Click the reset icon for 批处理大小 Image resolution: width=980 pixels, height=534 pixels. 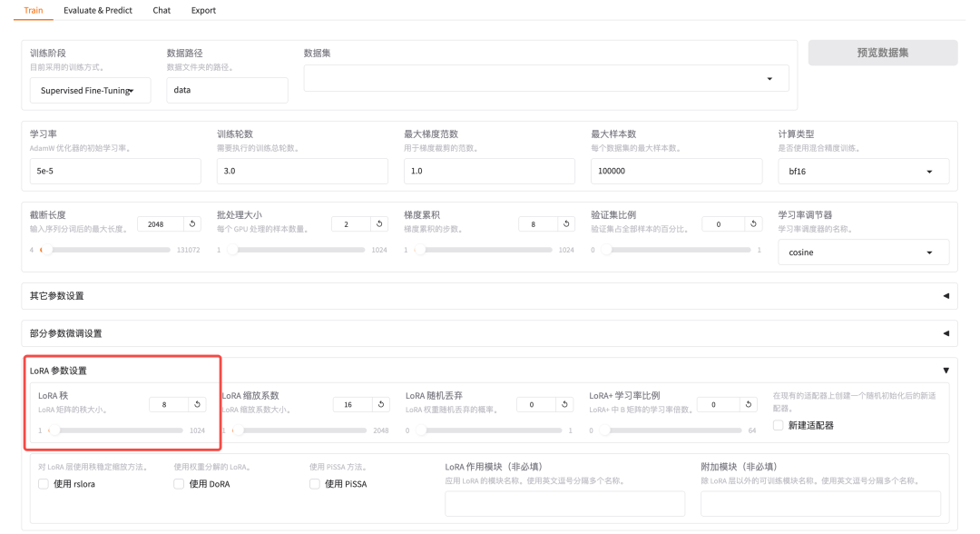click(x=379, y=223)
